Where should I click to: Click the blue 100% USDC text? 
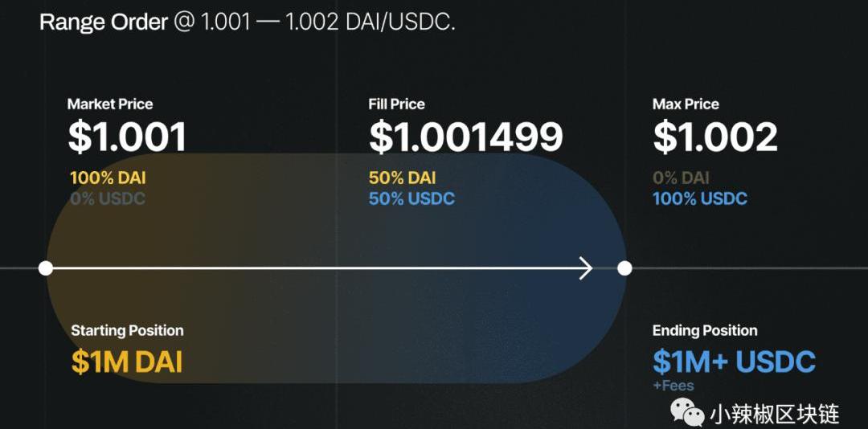click(699, 198)
